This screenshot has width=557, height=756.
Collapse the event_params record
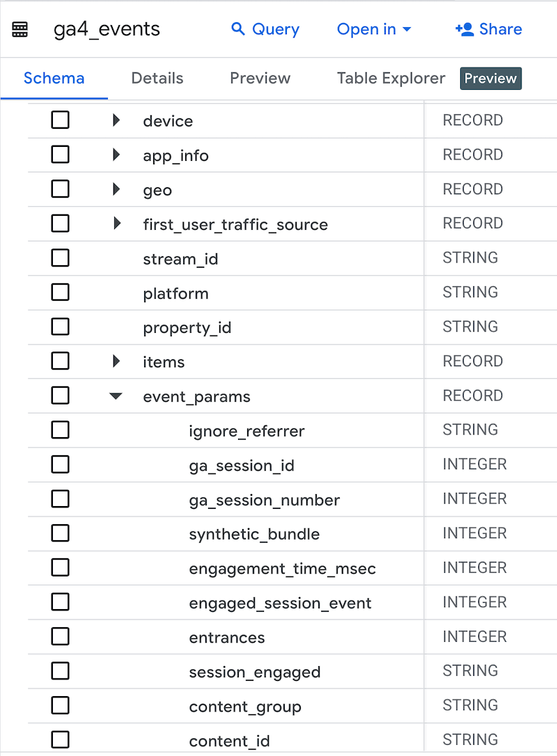tap(115, 395)
